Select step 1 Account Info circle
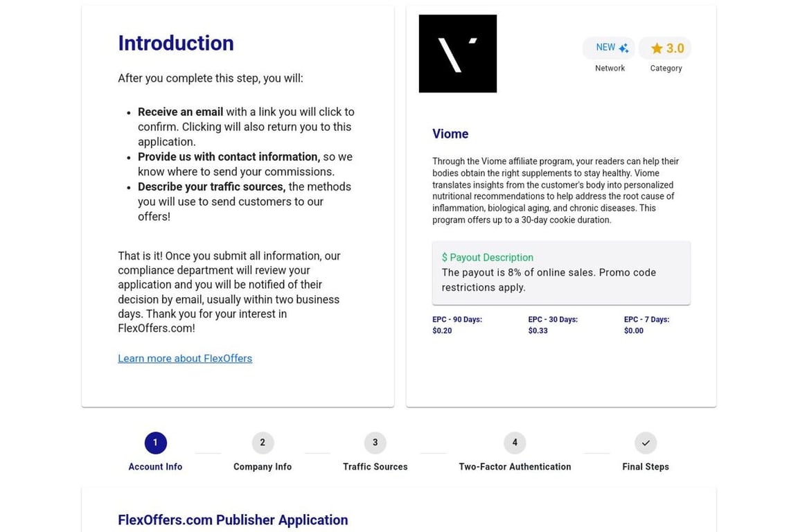798x532 pixels. [155, 443]
